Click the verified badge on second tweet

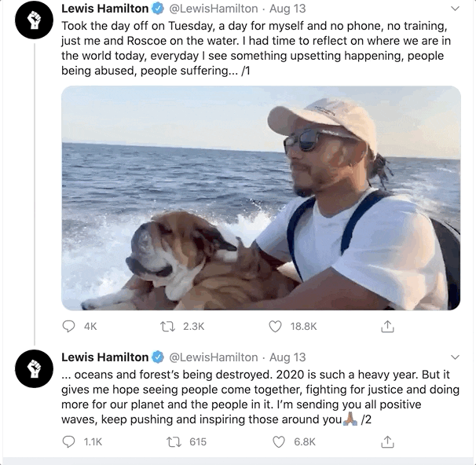[x=158, y=357]
